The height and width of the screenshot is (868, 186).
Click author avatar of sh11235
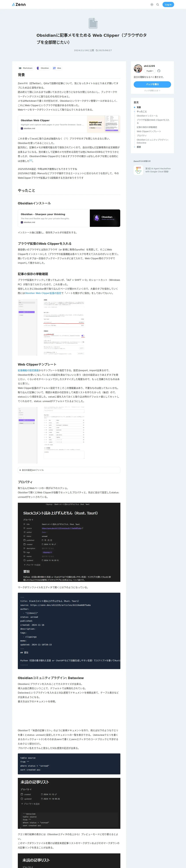point(138,68)
